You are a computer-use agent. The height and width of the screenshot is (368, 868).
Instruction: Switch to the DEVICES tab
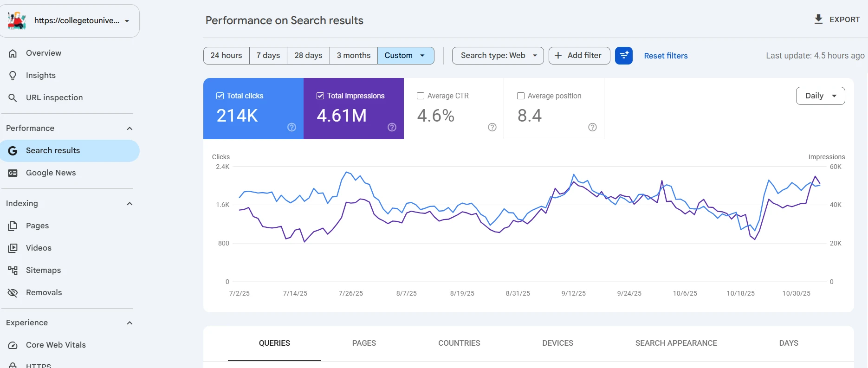coord(557,343)
